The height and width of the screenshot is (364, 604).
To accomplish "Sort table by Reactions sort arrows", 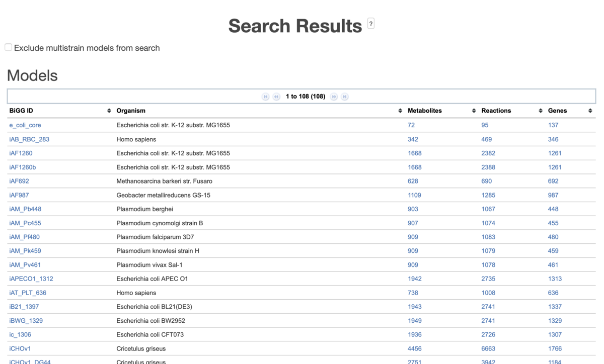I will click(x=541, y=111).
